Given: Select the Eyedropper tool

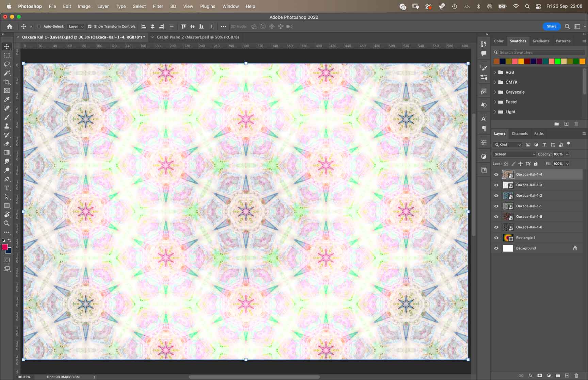Looking at the screenshot, I should coord(7,99).
